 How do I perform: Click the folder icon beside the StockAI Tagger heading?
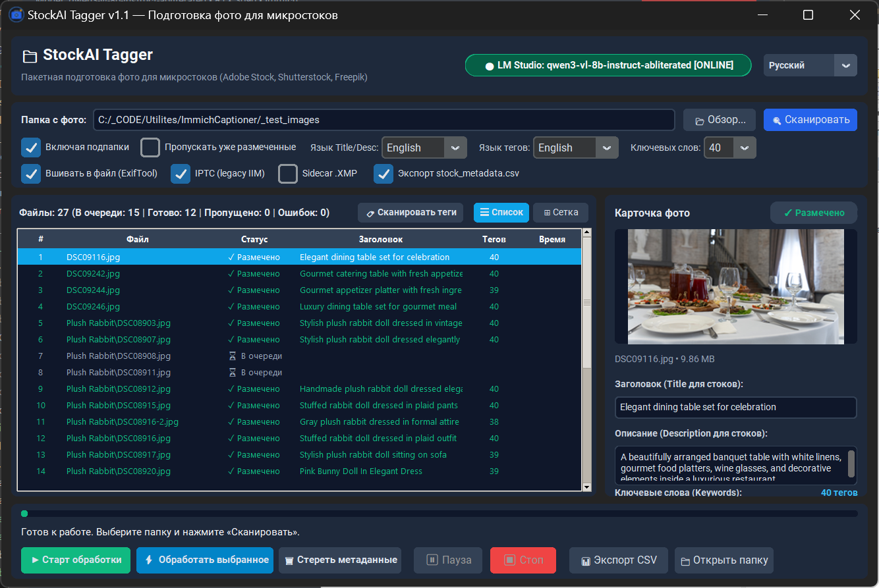[29, 56]
